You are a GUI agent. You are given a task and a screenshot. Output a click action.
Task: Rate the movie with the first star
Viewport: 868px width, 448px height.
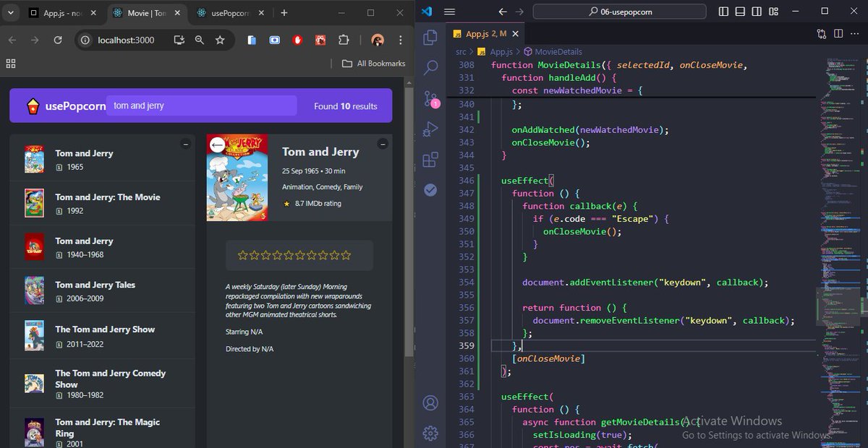[243, 255]
